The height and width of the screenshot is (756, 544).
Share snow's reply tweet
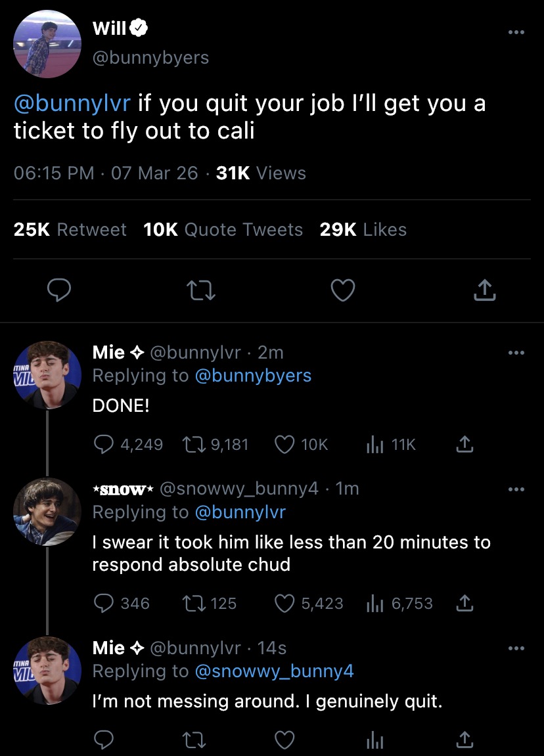pos(464,603)
